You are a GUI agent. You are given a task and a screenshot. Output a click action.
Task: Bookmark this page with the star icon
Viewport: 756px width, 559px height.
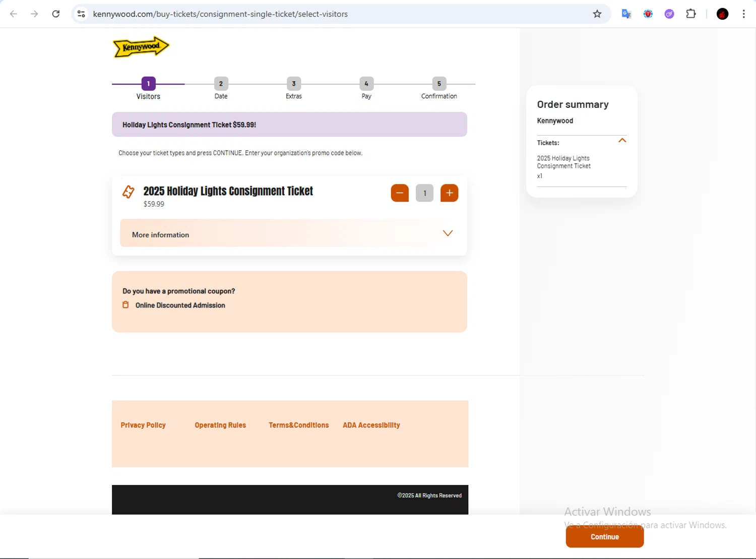click(x=597, y=14)
